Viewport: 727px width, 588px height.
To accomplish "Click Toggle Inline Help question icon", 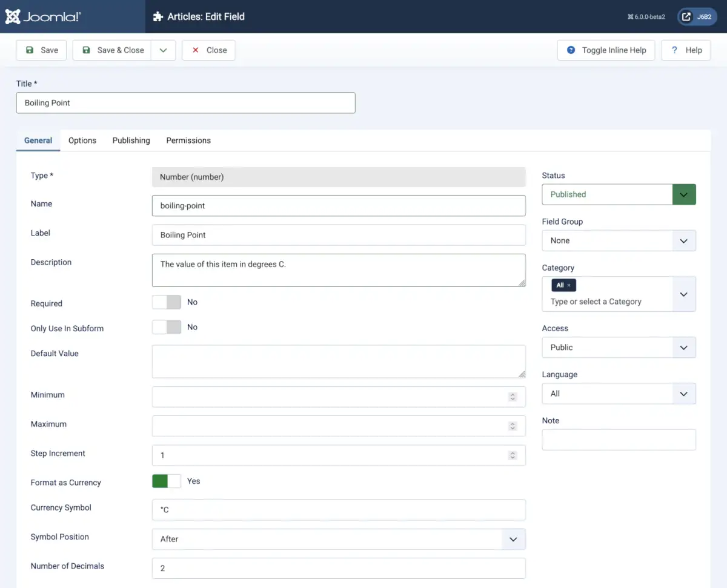I will coord(571,50).
